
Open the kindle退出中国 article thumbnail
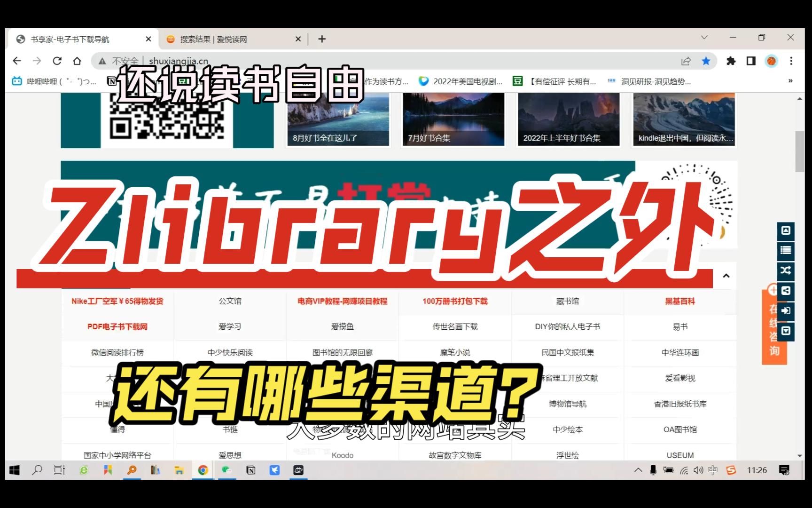pos(684,119)
